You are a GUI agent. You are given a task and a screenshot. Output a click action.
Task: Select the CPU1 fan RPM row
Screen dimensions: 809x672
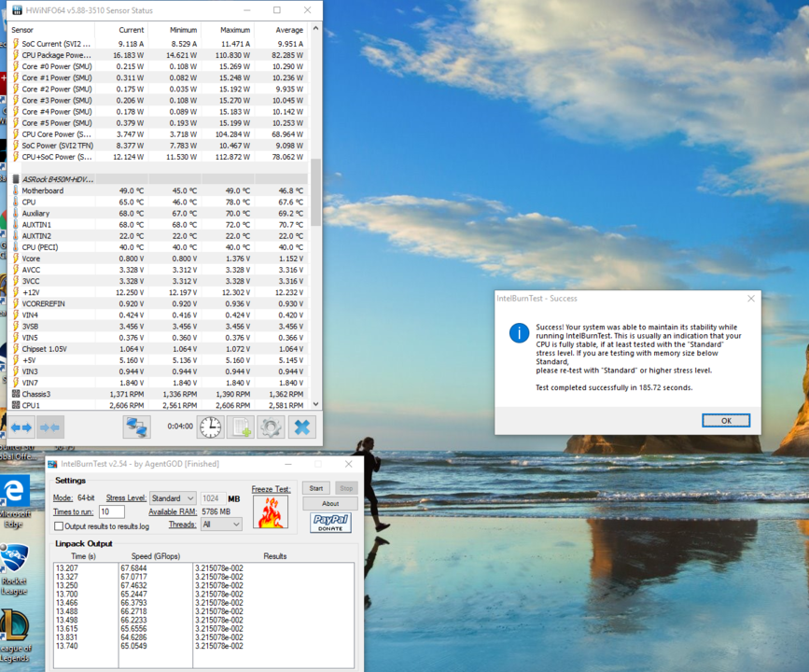point(159,405)
